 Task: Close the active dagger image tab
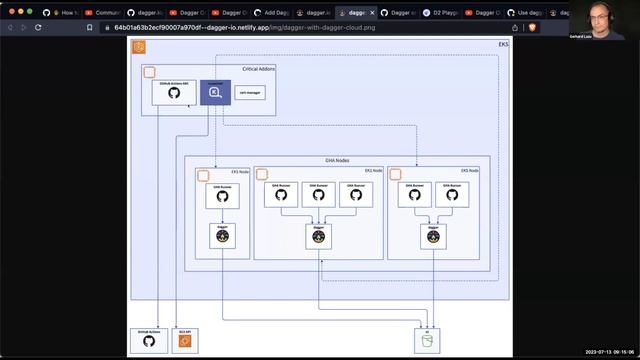pos(372,13)
